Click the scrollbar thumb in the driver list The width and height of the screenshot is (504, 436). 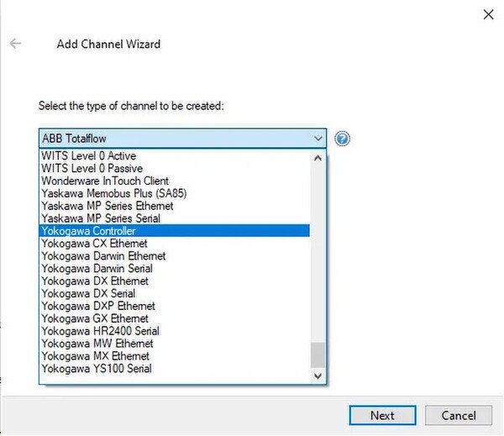(318, 355)
